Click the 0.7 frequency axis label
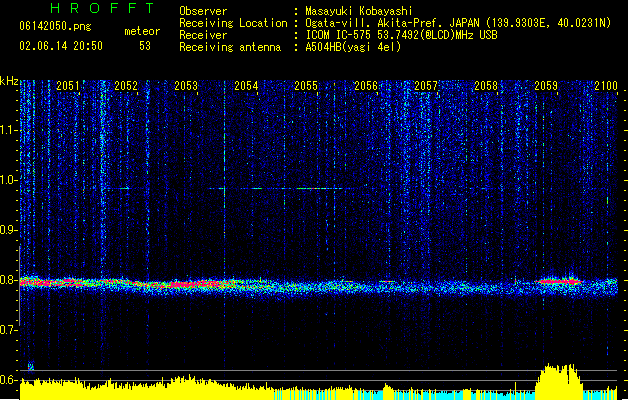The image size is (629, 400). (x=9, y=330)
